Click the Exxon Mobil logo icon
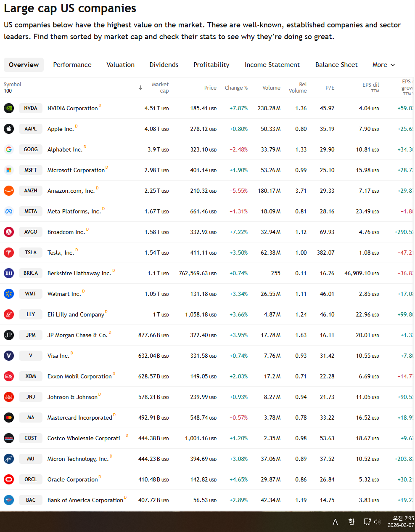Viewport: 415px width, 532px height. click(9, 376)
